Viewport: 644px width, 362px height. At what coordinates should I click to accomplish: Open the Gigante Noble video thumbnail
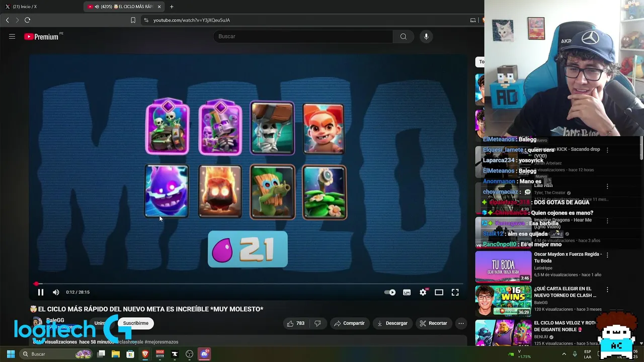503,333
